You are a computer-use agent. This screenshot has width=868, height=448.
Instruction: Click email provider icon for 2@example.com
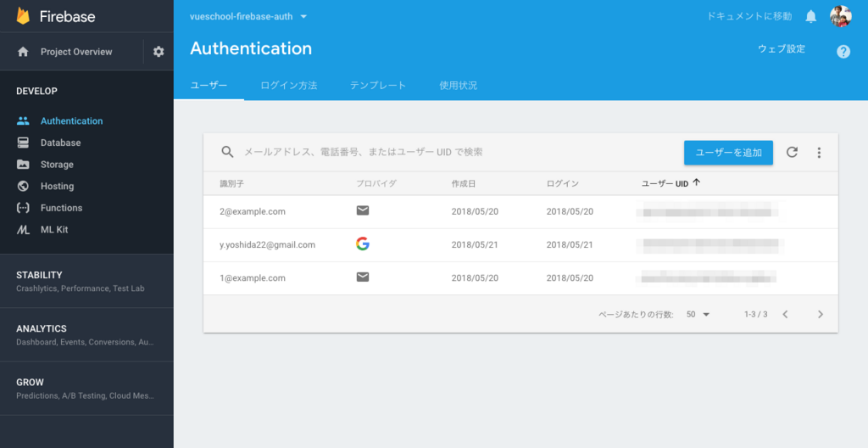pyautogui.click(x=363, y=210)
